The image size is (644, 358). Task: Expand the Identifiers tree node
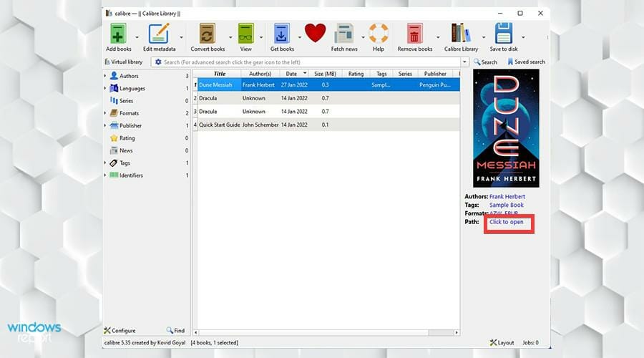coord(105,175)
